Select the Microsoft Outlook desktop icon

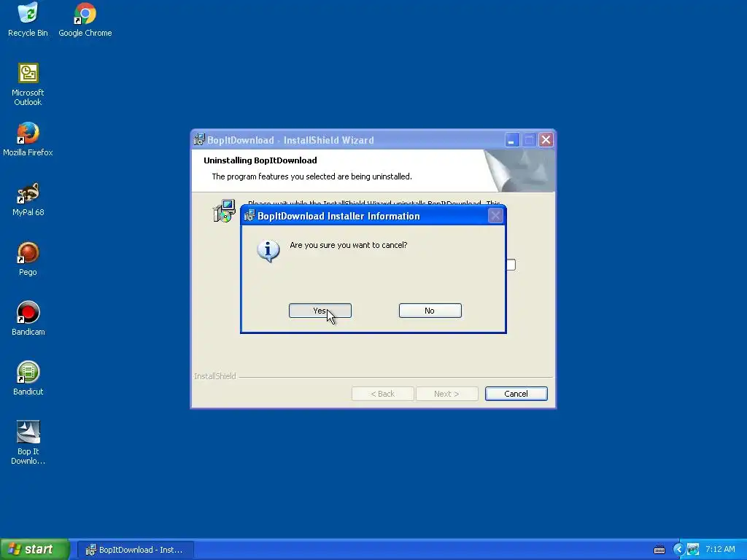(x=28, y=85)
